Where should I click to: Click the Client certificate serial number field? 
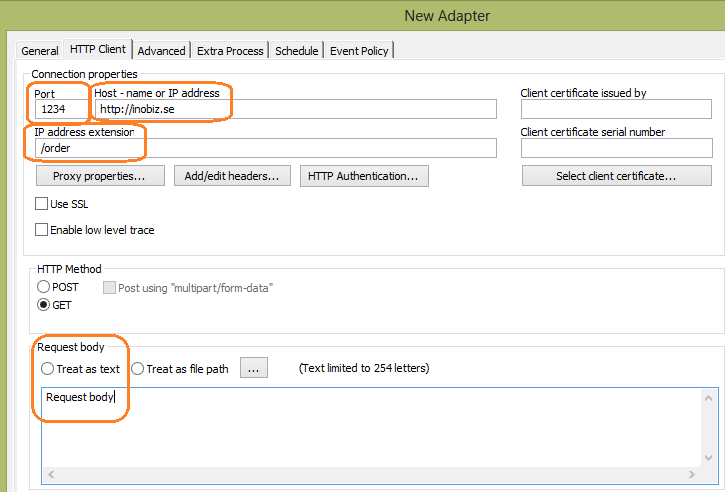616,148
